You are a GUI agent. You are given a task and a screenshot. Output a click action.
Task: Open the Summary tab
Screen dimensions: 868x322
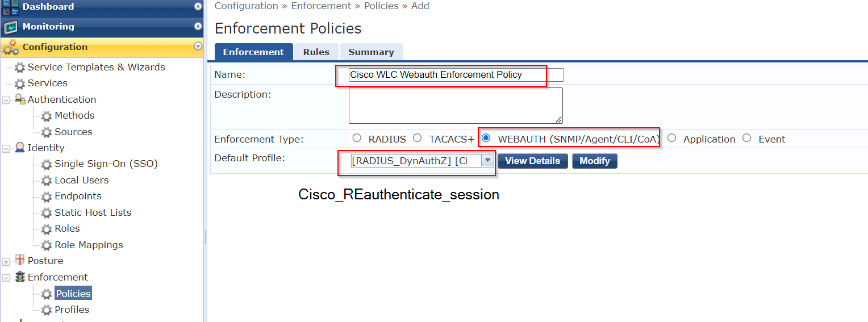pos(371,52)
